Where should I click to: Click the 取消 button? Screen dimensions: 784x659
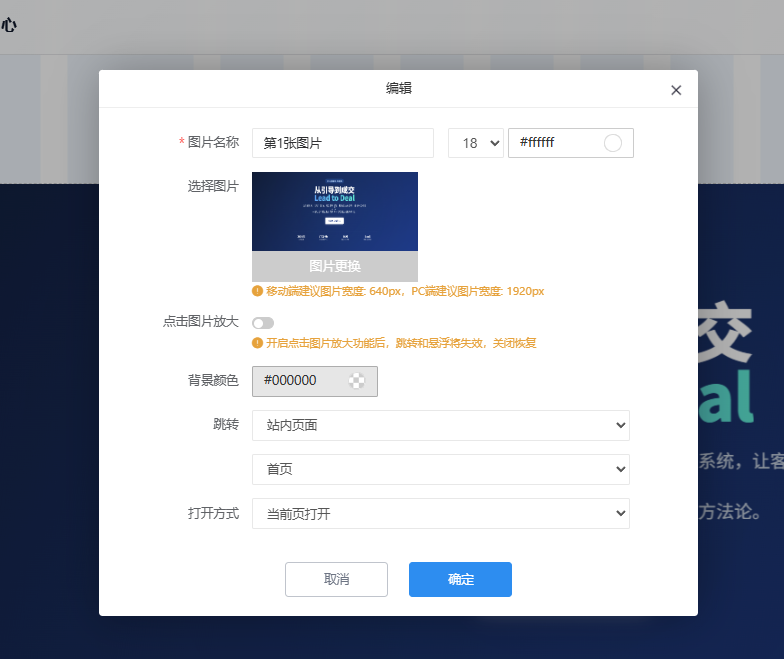coord(336,580)
